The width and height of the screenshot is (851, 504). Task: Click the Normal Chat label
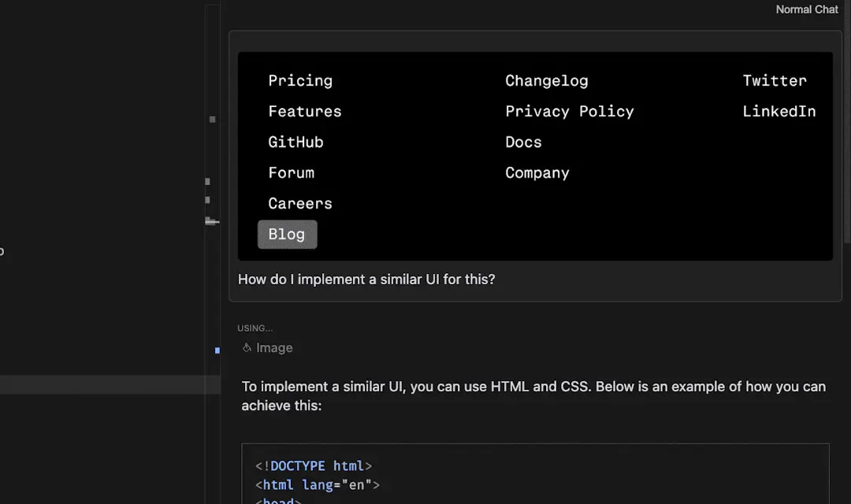click(x=807, y=9)
